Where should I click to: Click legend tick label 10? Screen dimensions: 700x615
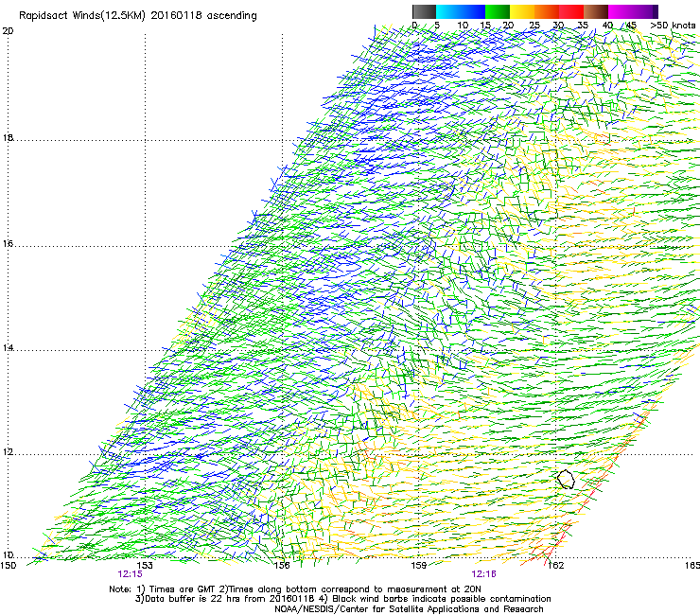click(463, 26)
